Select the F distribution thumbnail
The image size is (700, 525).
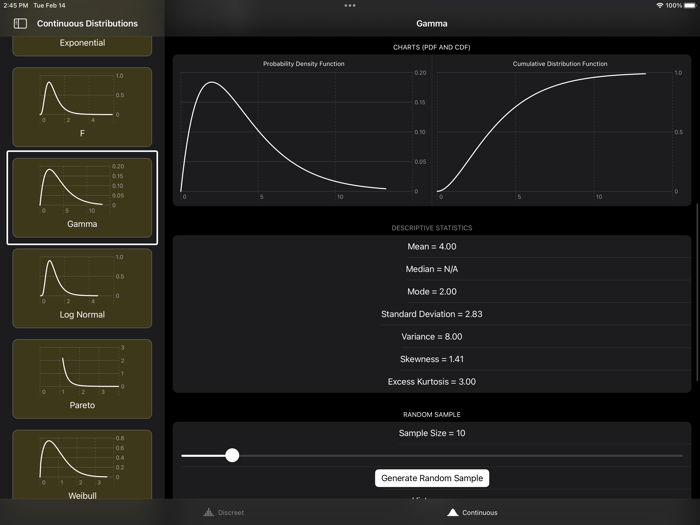[x=82, y=107]
